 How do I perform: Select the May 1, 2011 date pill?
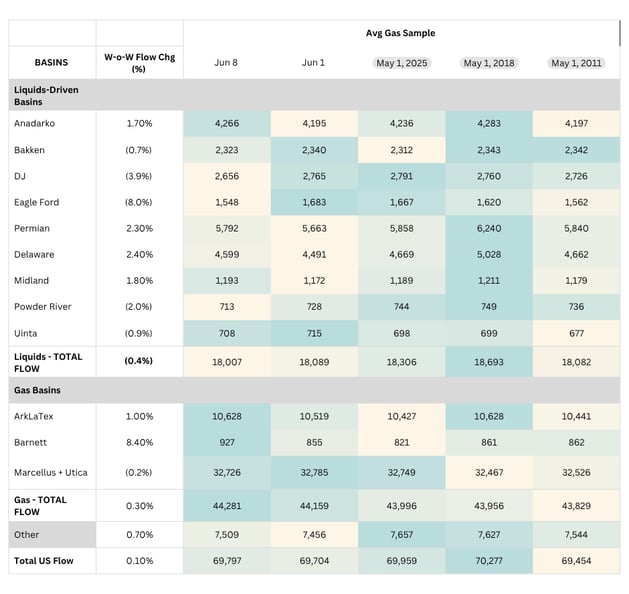click(576, 63)
